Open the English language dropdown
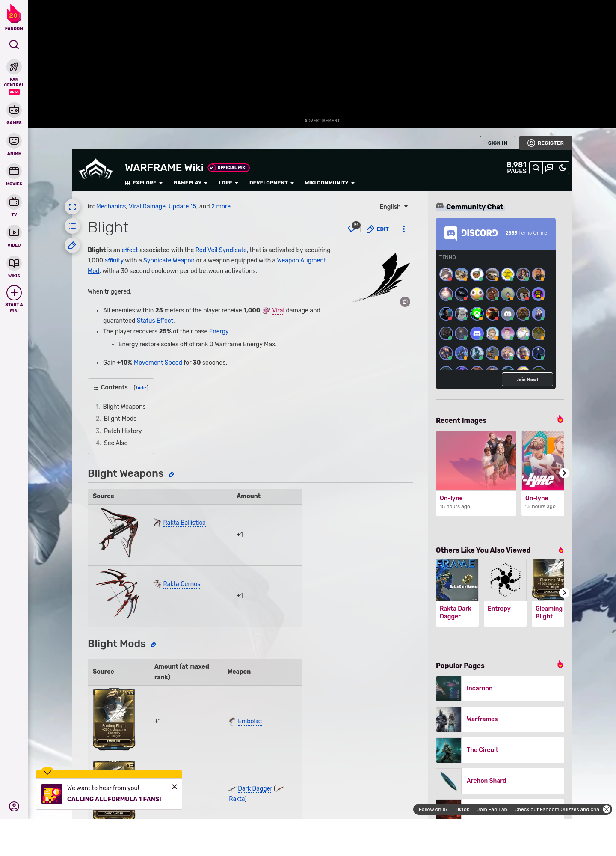Screen dimensions: 616x856 (394, 207)
